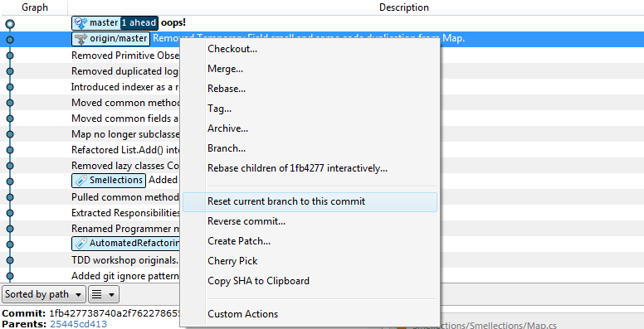Select the 'Removed lazy classes' commit row
Viewport: 644px width, 329px height.
[90, 166]
